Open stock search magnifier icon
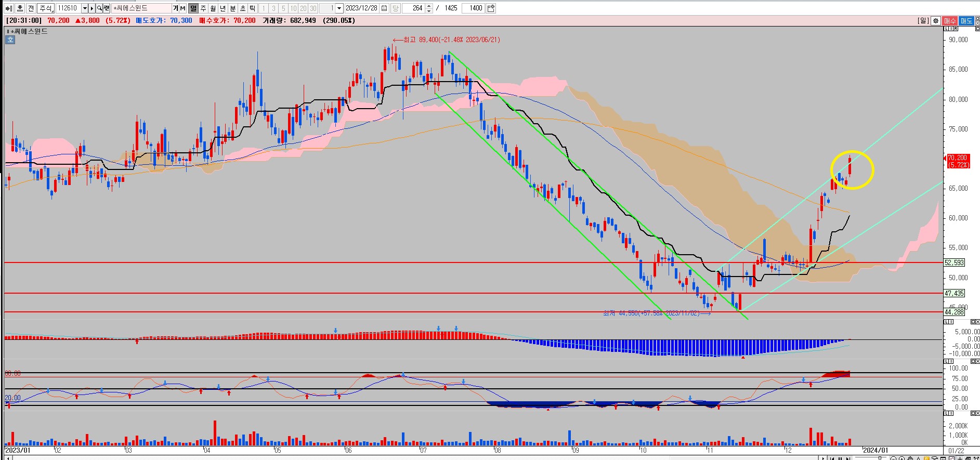 coord(99,8)
